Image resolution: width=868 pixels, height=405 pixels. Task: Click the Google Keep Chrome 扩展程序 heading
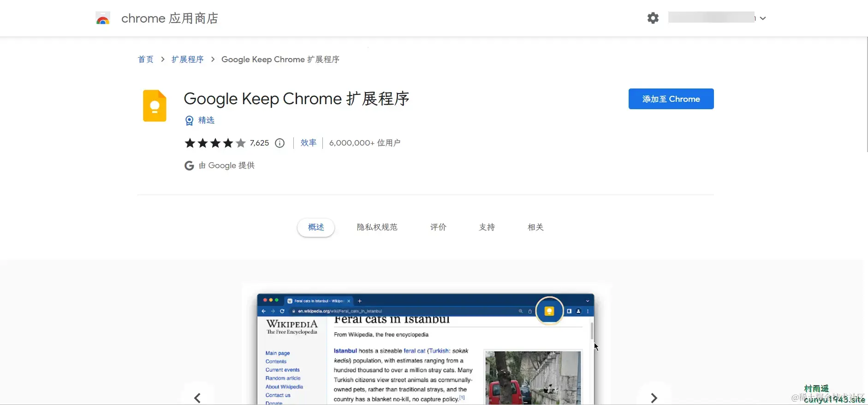tap(297, 99)
